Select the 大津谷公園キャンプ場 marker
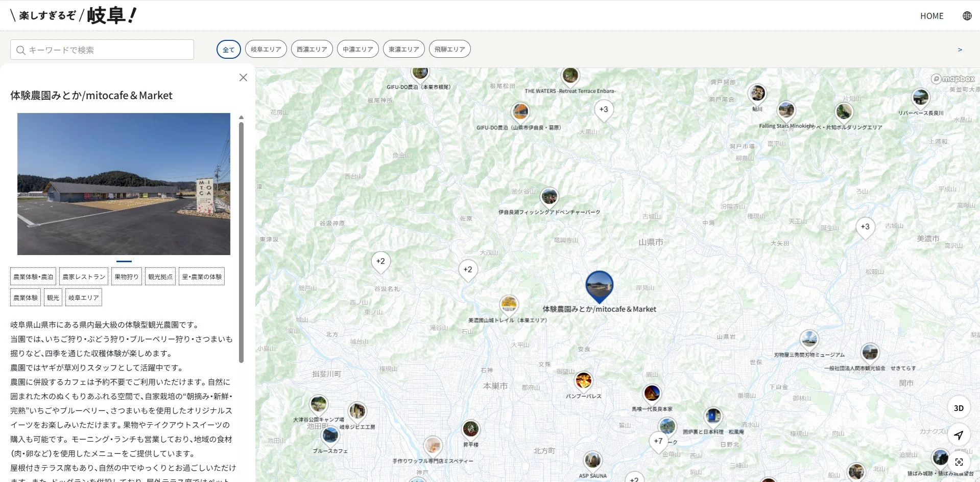The height and width of the screenshot is (482, 980). tap(319, 405)
